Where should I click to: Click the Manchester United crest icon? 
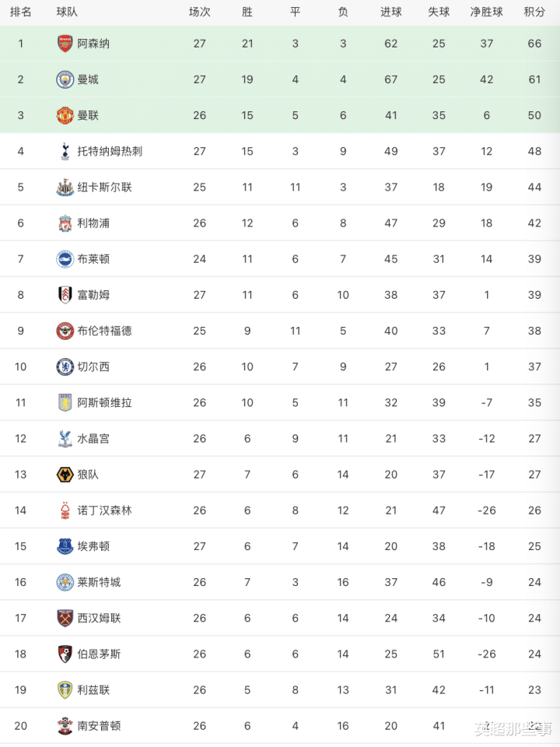pos(65,115)
